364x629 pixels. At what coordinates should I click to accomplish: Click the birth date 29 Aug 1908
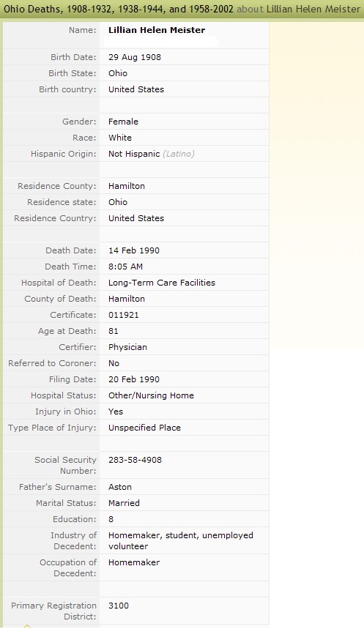tap(135, 57)
